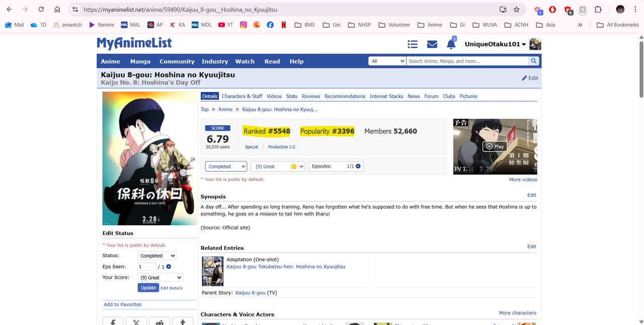Open the Edit Details link
The height and width of the screenshot is (325, 644).
click(172, 288)
